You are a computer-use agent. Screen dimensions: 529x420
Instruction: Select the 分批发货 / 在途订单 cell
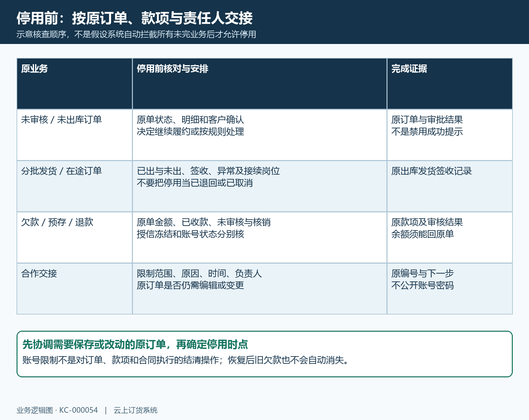[75, 186]
